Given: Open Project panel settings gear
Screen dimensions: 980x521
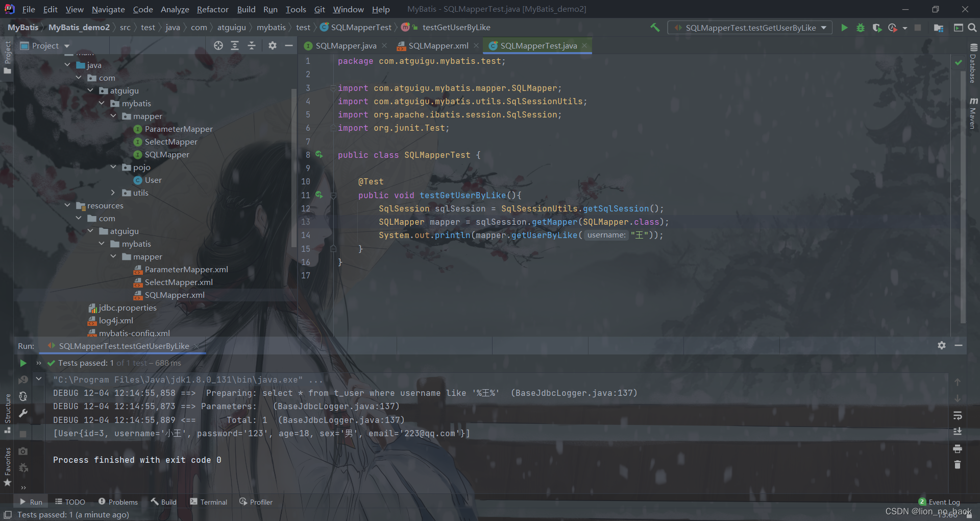Looking at the screenshot, I should pyautogui.click(x=273, y=45).
